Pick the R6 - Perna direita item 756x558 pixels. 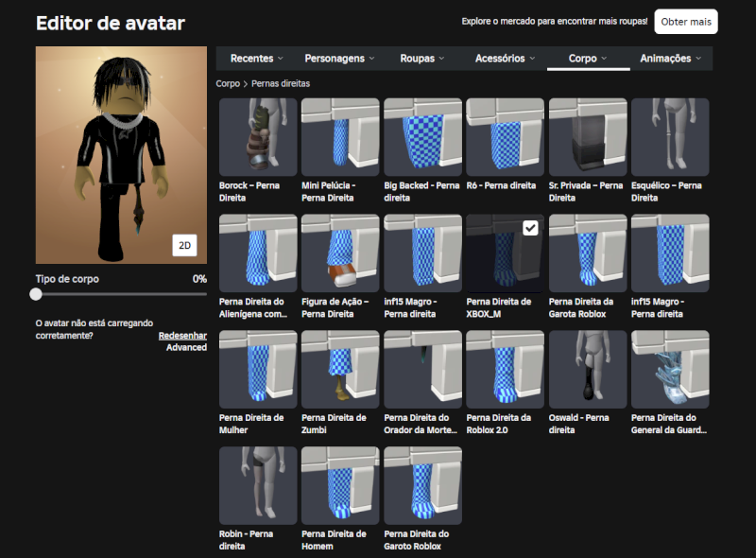506,137
